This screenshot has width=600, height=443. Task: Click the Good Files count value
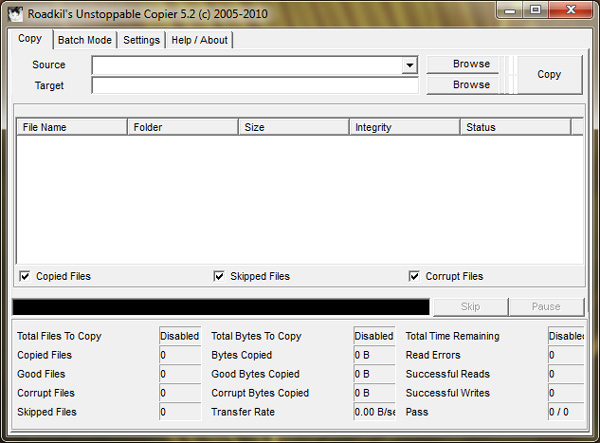[x=180, y=374]
